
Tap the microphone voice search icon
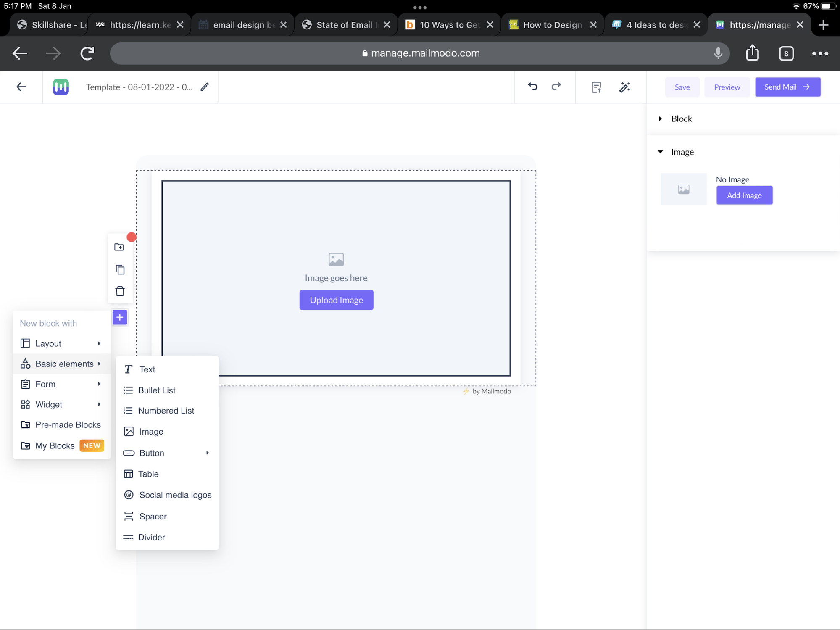tap(718, 53)
